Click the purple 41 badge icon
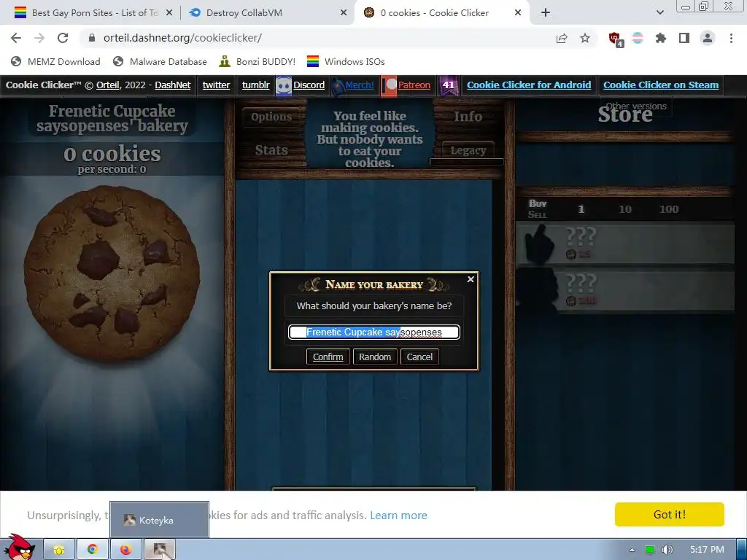This screenshot has height=560, width=747. [449, 86]
